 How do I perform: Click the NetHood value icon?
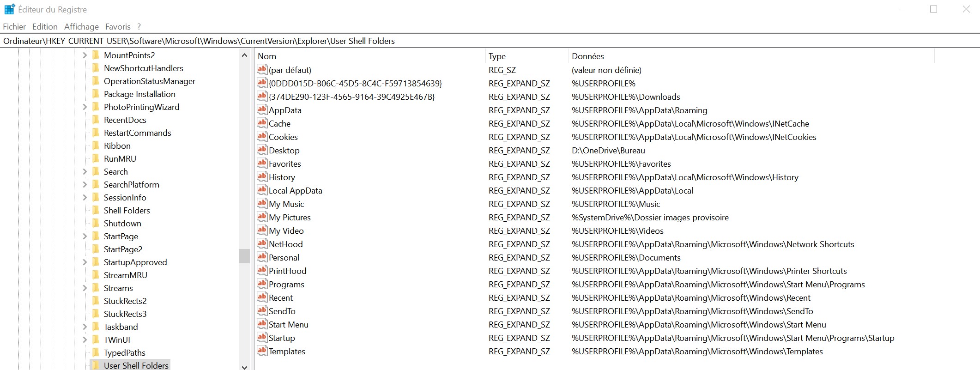pyautogui.click(x=262, y=244)
